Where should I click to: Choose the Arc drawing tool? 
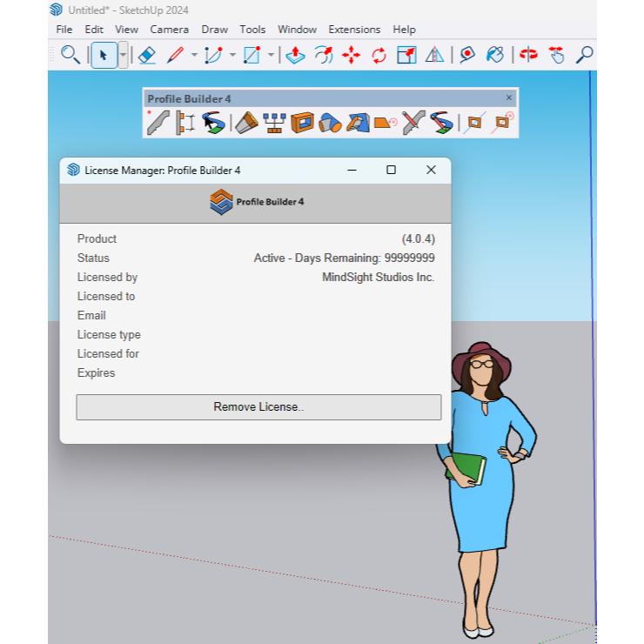[213, 55]
